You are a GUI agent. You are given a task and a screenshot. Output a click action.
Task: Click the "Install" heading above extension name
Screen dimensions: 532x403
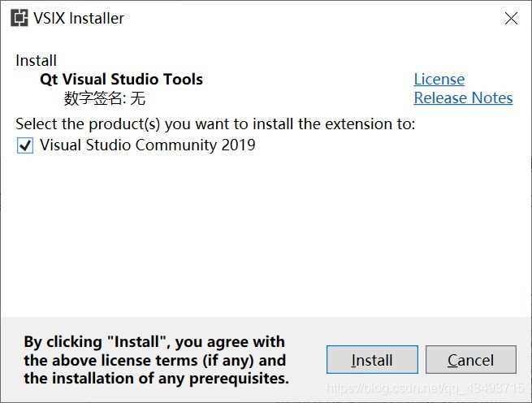tap(36, 61)
